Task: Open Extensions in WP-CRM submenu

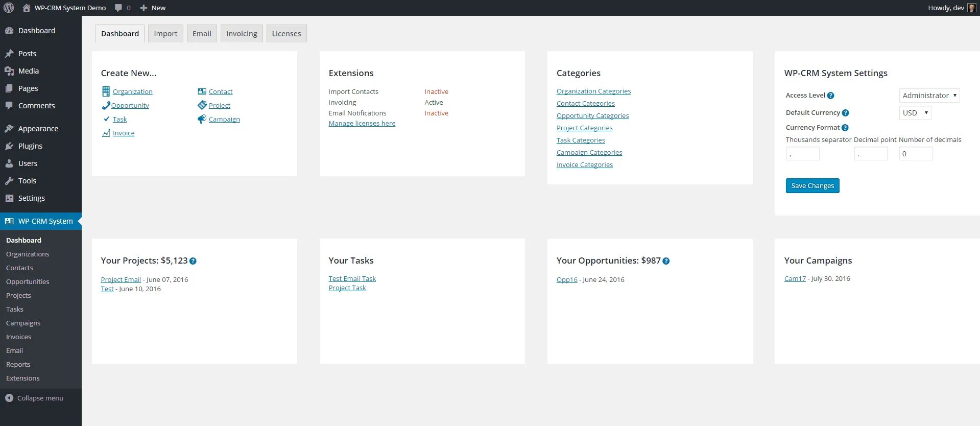Action: pyautogui.click(x=22, y=378)
